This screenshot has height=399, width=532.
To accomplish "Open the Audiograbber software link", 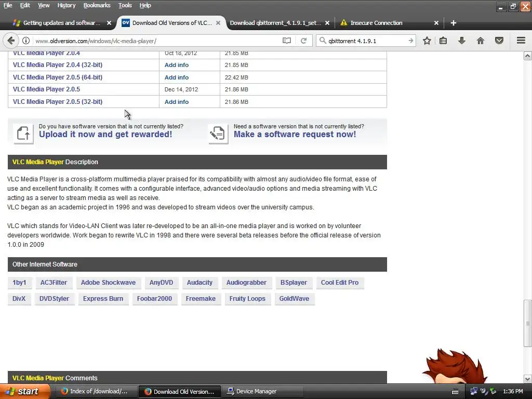I will pos(246,283).
